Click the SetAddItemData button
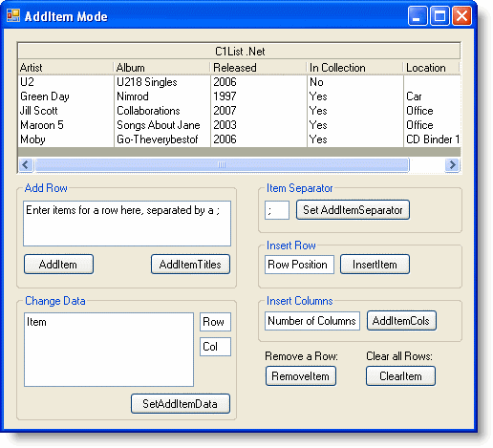The height and width of the screenshot is (448, 493). pyautogui.click(x=181, y=404)
